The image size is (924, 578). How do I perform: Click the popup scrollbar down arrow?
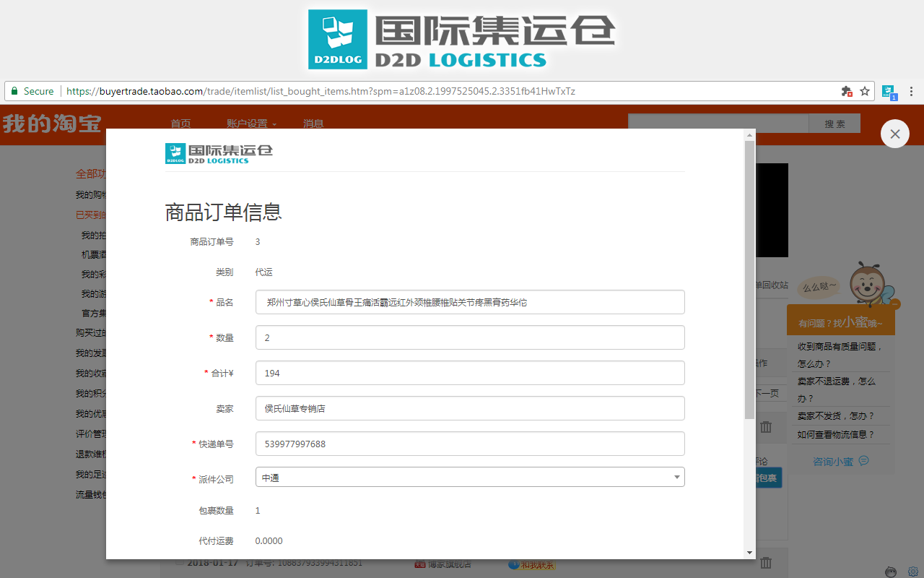click(749, 553)
